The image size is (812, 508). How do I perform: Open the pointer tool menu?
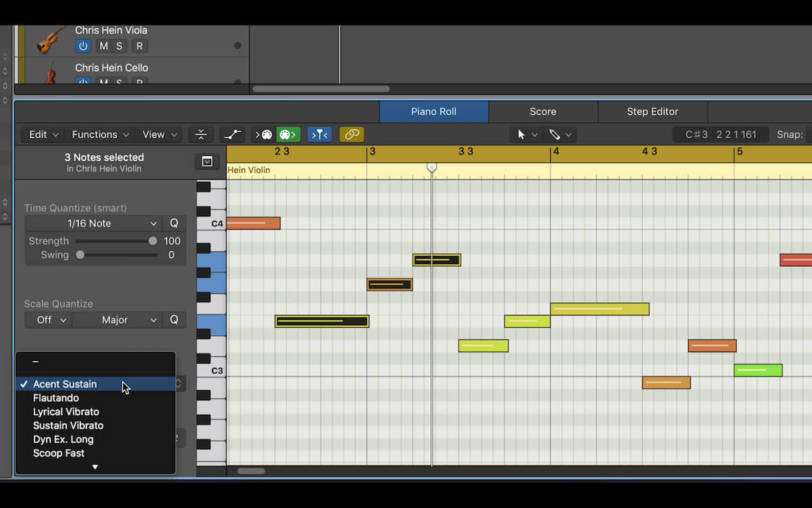[527, 134]
